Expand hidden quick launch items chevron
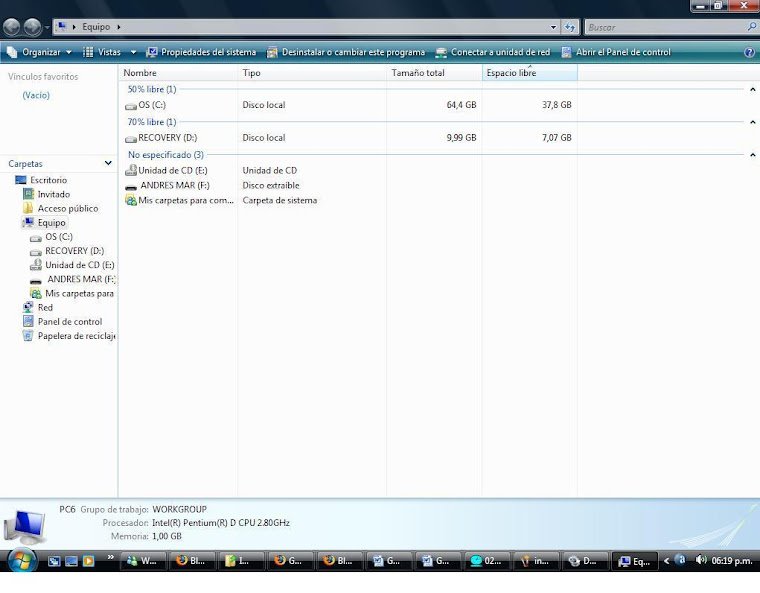The width and height of the screenshot is (760, 593). (x=111, y=557)
